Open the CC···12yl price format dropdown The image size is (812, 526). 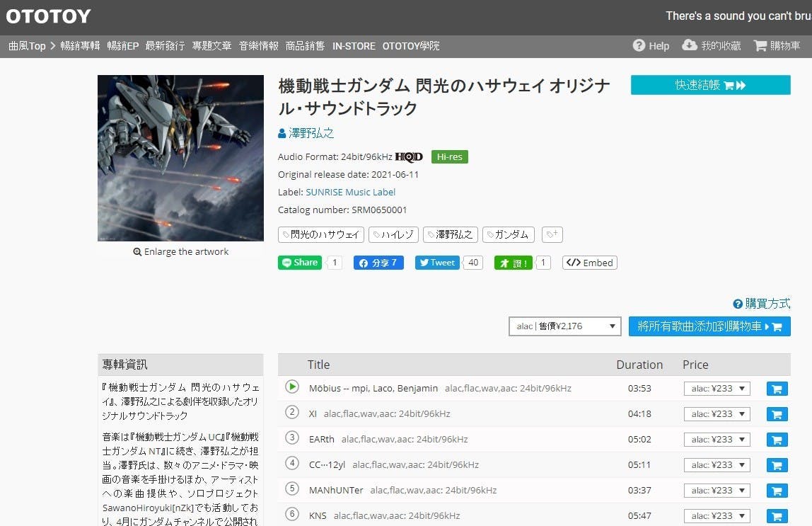717,465
